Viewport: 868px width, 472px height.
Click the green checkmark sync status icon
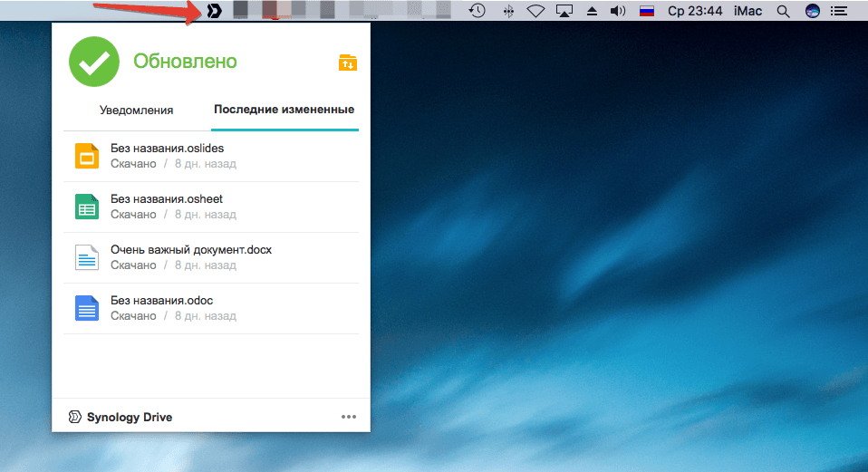point(94,62)
